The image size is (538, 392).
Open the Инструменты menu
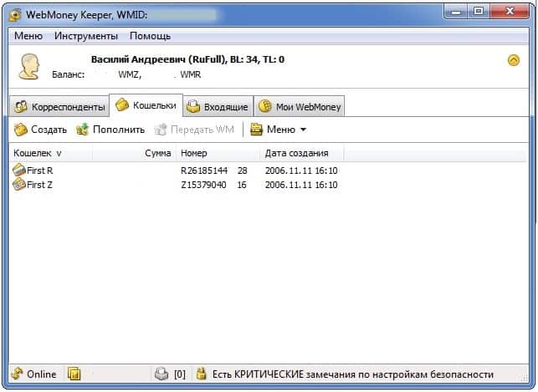(x=86, y=36)
